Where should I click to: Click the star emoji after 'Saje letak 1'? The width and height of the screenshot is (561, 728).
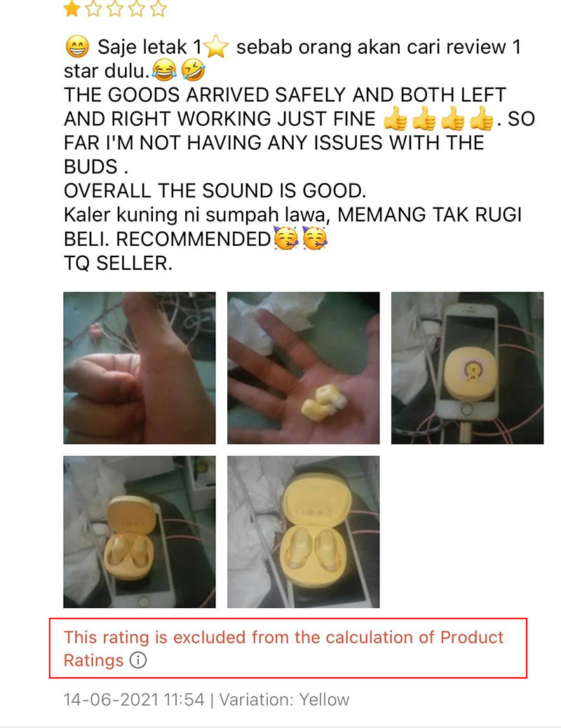click(x=216, y=47)
